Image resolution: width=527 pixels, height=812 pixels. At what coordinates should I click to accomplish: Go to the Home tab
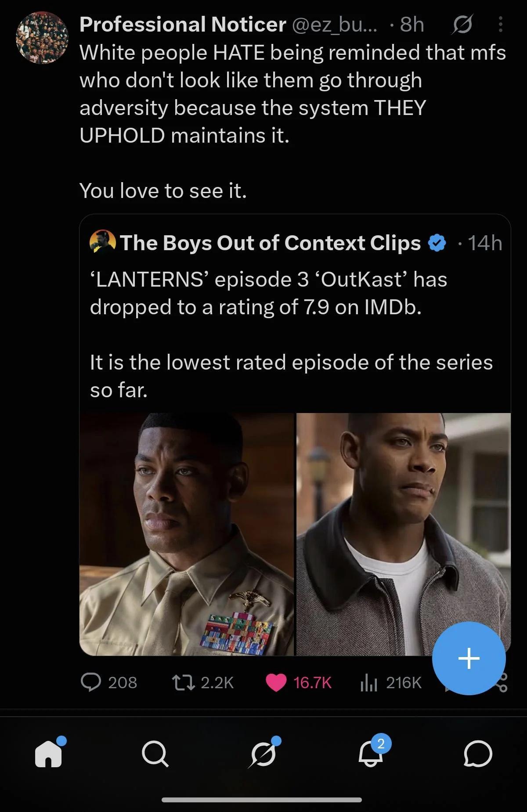tap(49, 754)
